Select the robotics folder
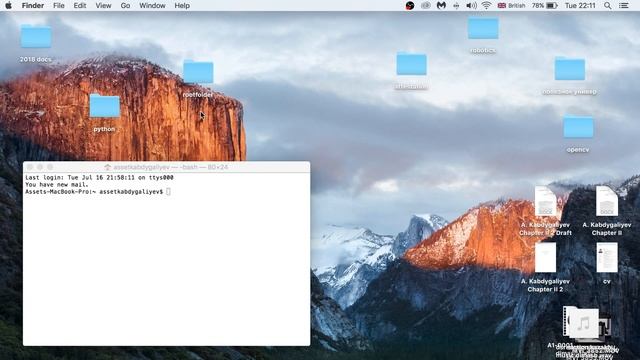640x360 pixels. tap(483, 28)
